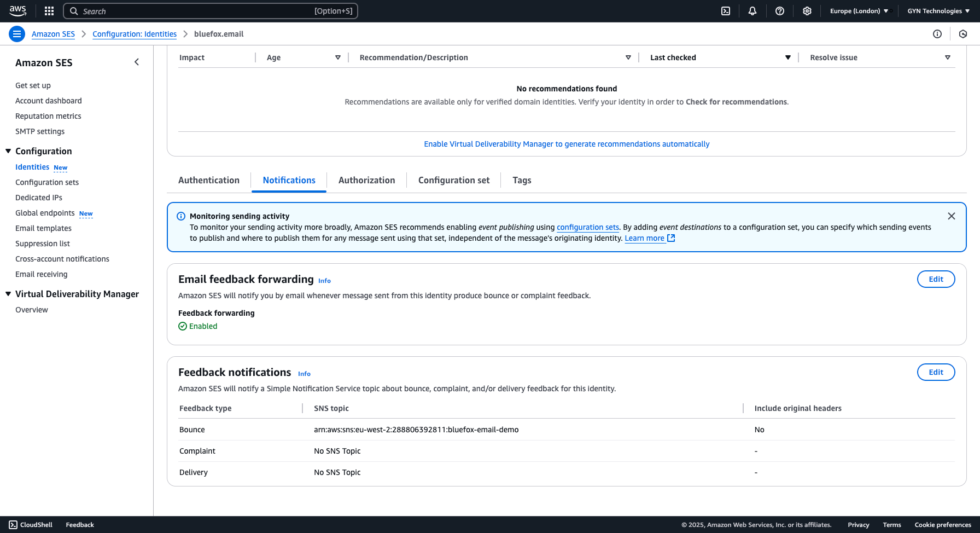Switch to the Configuration set tab
This screenshot has width=980, height=533.
[454, 180]
